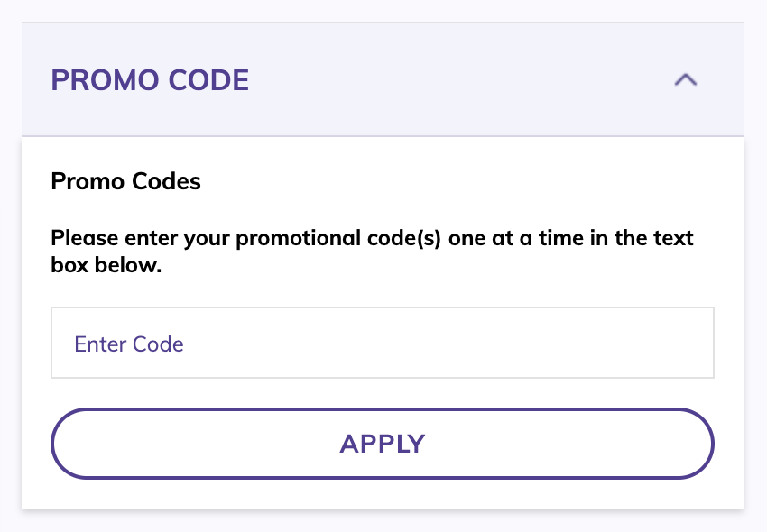Collapse the Promo Code section chevron
Viewport: 767px width, 532px height.
(x=686, y=79)
